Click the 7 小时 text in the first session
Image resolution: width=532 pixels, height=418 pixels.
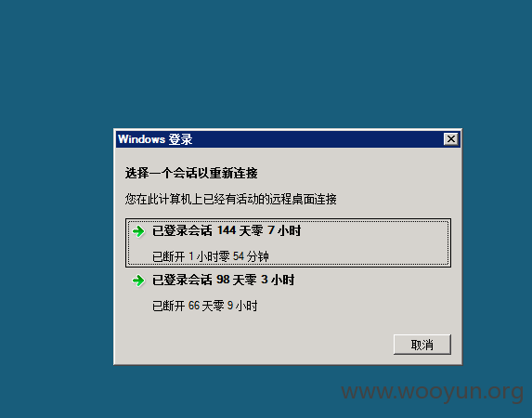point(284,231)
